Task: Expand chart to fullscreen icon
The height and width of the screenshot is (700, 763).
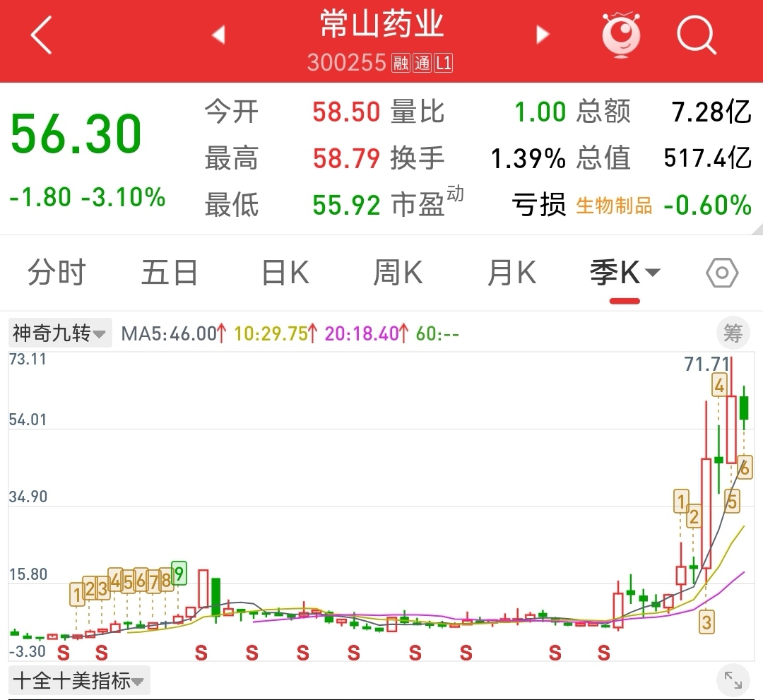Action: [733, 680]
